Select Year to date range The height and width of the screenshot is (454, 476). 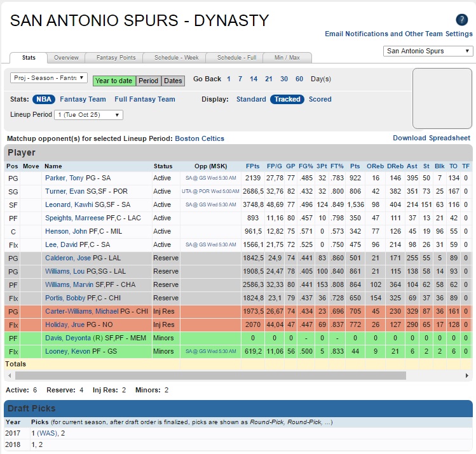(114, 81)
